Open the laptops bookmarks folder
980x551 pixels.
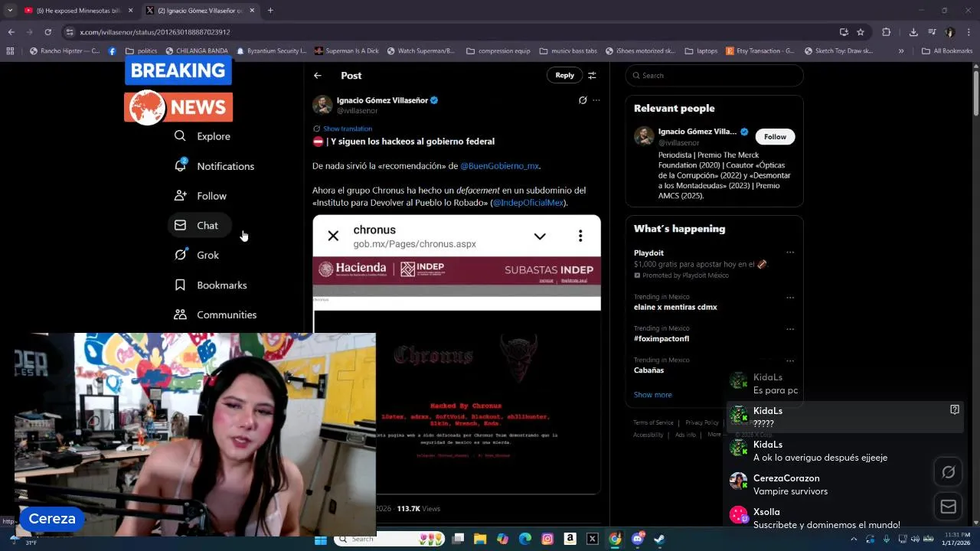coord(701,51)
